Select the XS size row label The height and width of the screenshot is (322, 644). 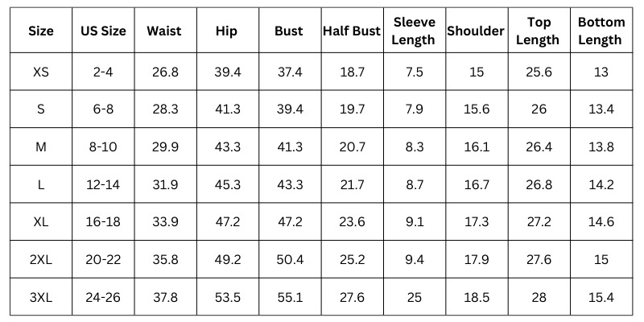41,72
